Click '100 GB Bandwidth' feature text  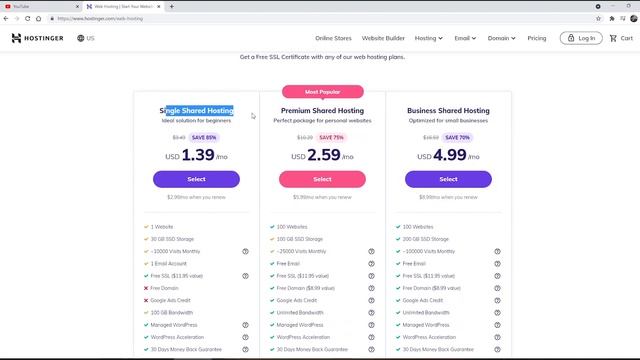171,313
